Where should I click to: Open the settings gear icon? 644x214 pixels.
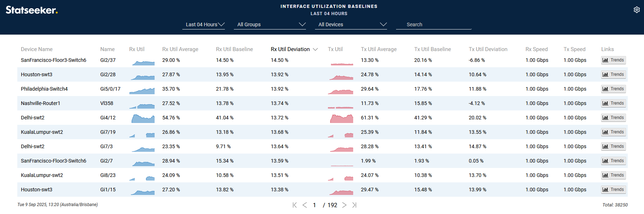pyautogui.click(x=636, y=10)
